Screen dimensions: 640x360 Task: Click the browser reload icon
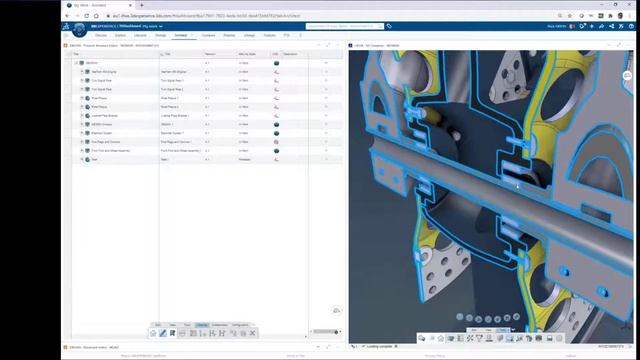(x=87, y=16)
